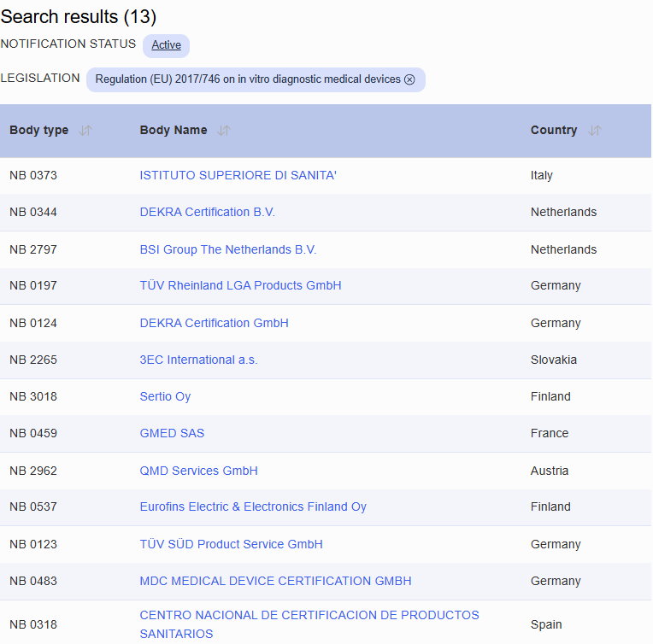Click the Country column header

(554, 131)
